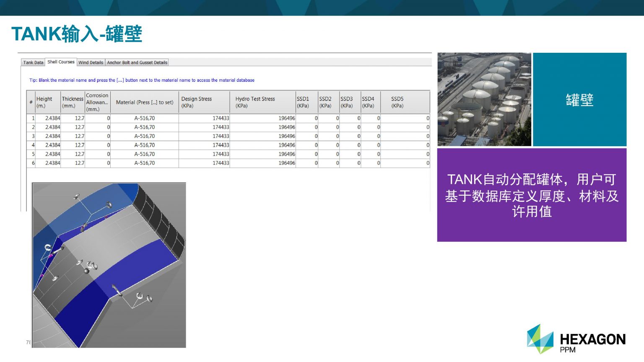Click the Height column header
The image size is (644, 362).
pos(47,102)
